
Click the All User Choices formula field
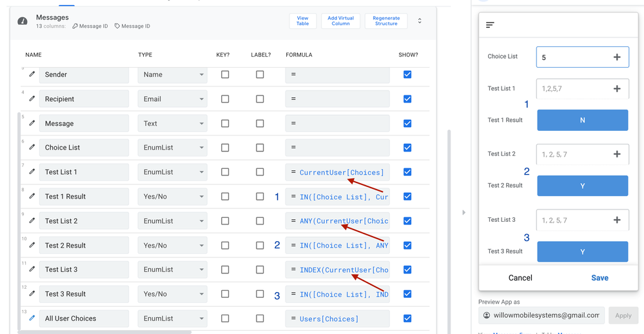(338, 319)
